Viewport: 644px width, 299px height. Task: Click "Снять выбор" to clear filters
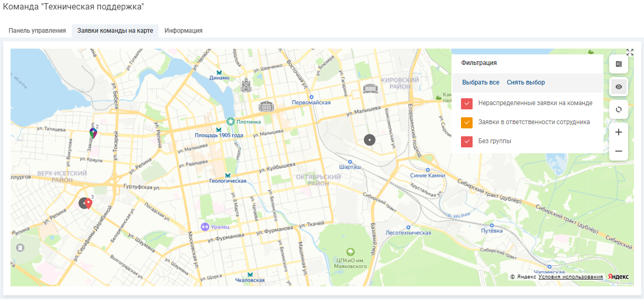[526, 82]
